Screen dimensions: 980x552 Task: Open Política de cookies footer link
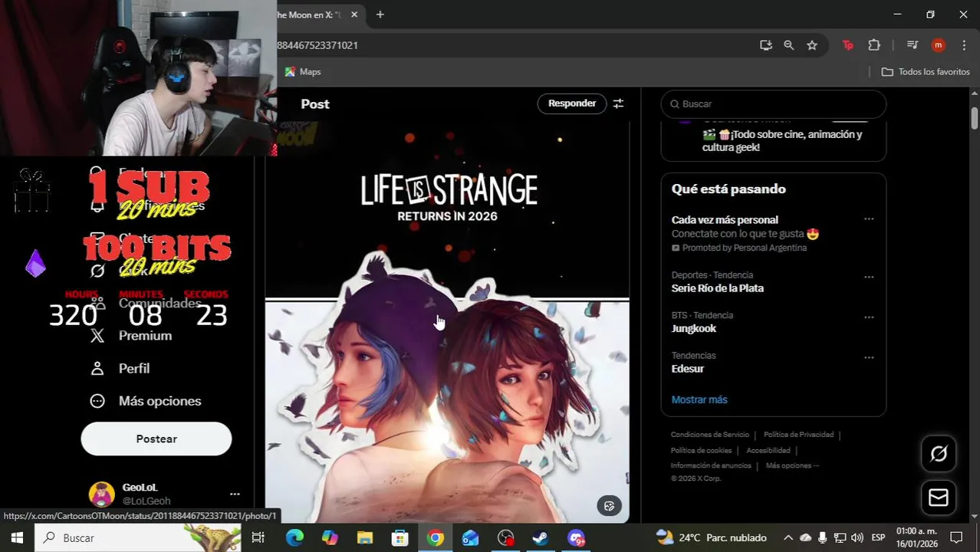[x=701, y=450]
